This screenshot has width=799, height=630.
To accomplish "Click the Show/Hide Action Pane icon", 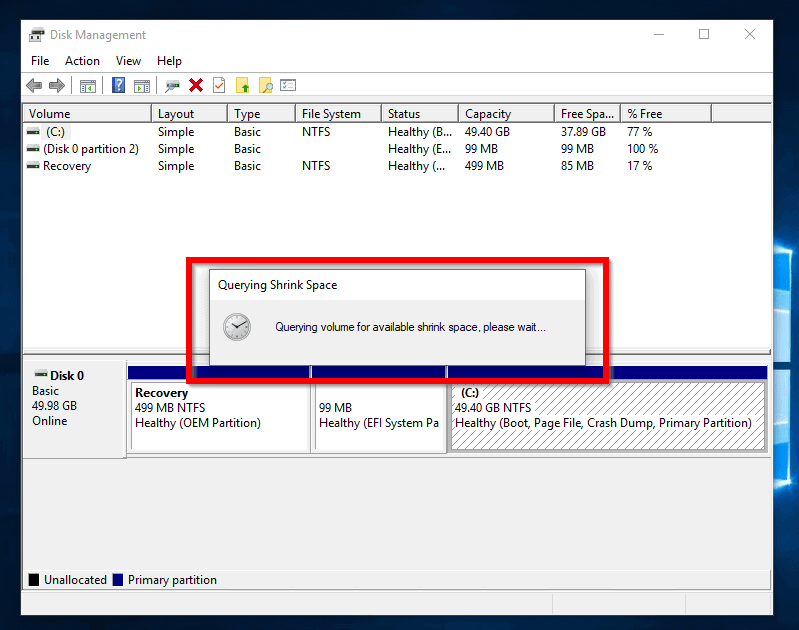I will (x=142, y=86).
